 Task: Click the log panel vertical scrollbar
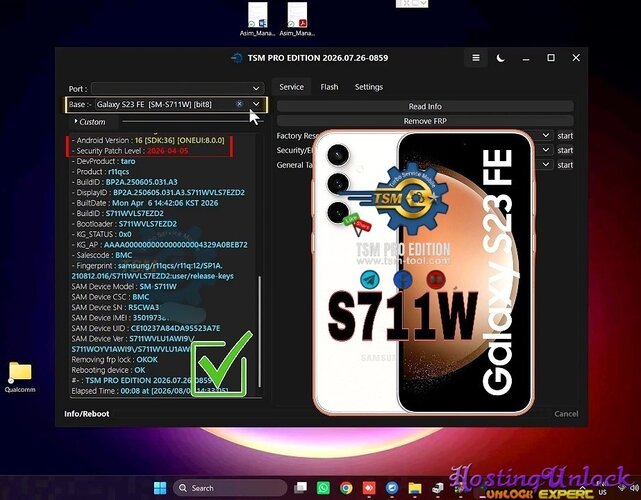click(x=260, y=331)
